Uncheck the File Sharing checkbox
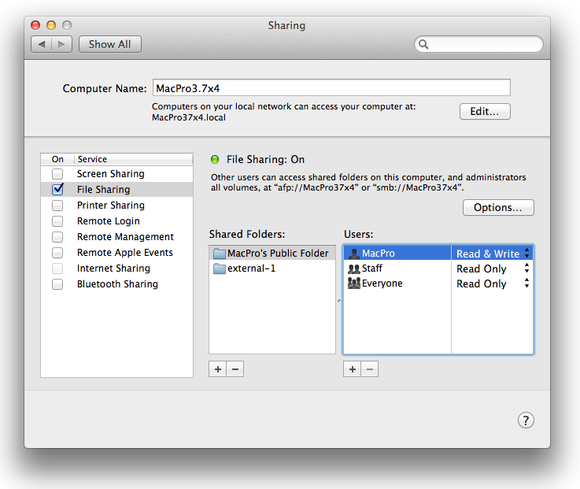 coord(57,189)
